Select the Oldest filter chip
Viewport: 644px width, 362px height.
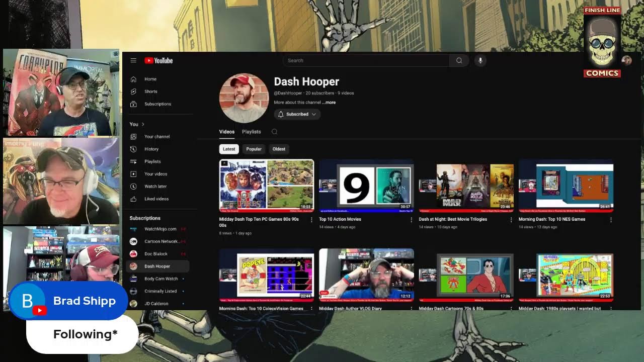(x=279, y=149)
